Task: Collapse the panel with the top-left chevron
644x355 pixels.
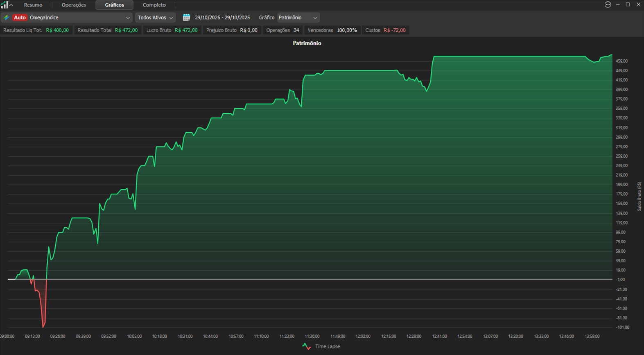Action: (x=11, y=5)
